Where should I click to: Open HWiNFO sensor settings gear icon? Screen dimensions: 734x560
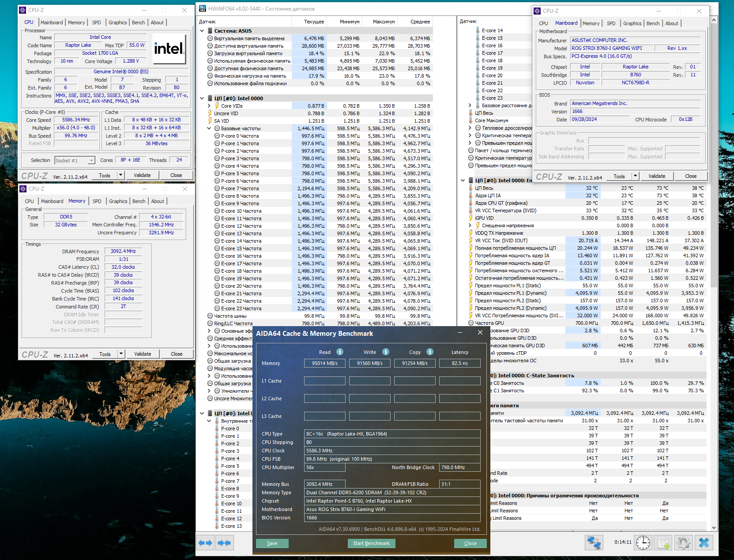point(683,542)
